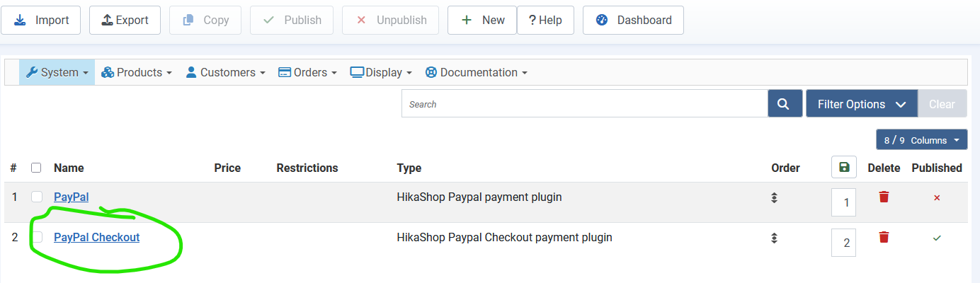This screenshot has width=980, height=283.
Task: Open the PayPal Checkout link
Action: coord(97,237)
